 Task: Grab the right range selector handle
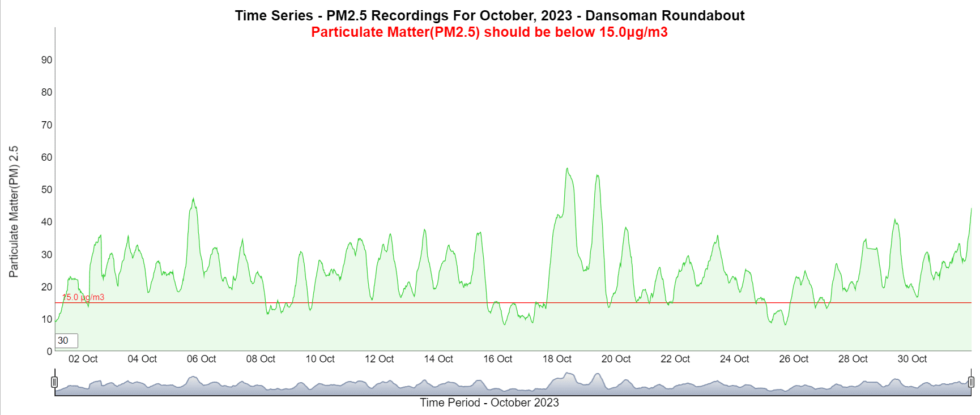971,382
